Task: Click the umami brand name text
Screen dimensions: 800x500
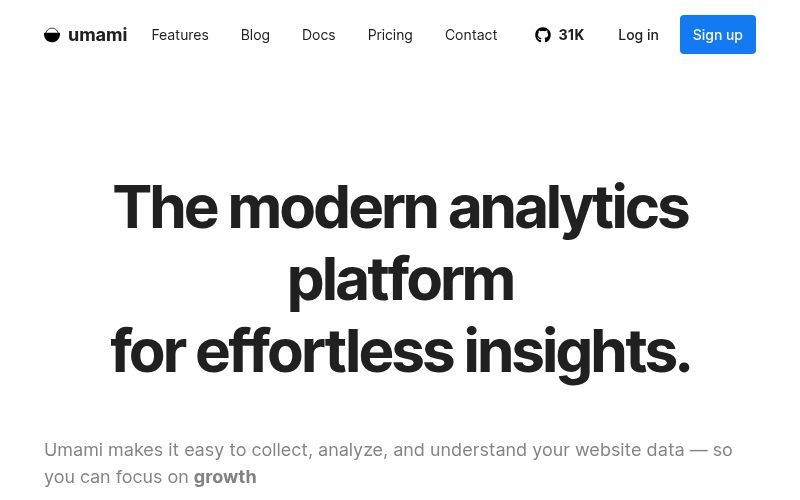Action: tap(97, 35)
